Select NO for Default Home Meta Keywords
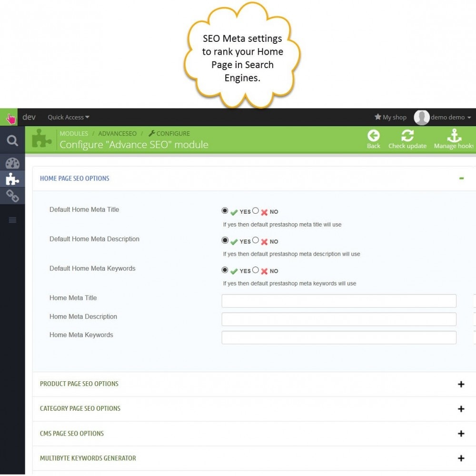This screenshot has height=476, width=476. pos(256,270)
